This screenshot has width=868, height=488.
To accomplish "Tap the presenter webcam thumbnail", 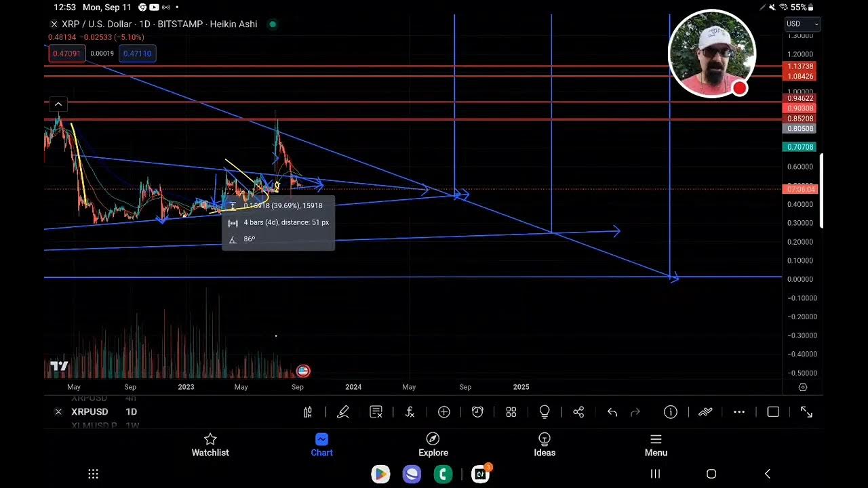I will (x=711, y=54).
